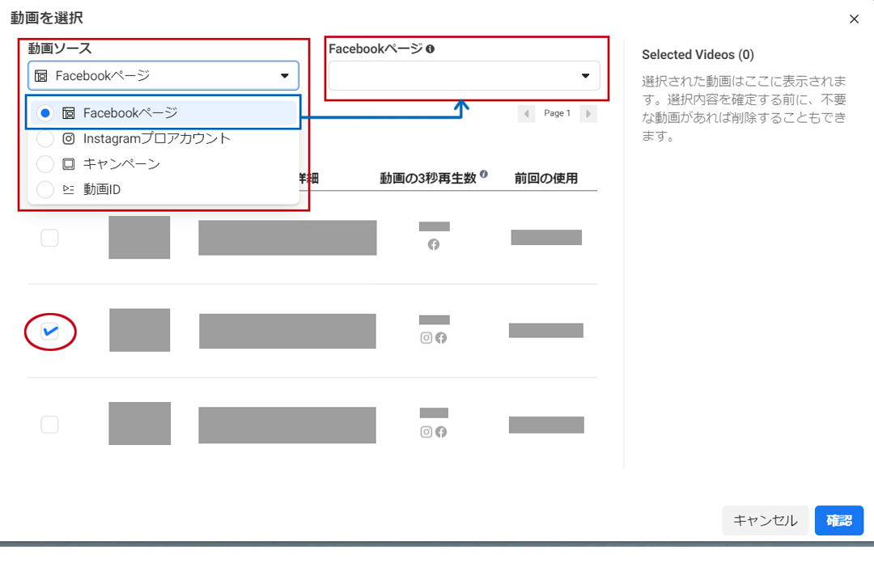Click the Instagram icon in second video row

pos(426,338)
